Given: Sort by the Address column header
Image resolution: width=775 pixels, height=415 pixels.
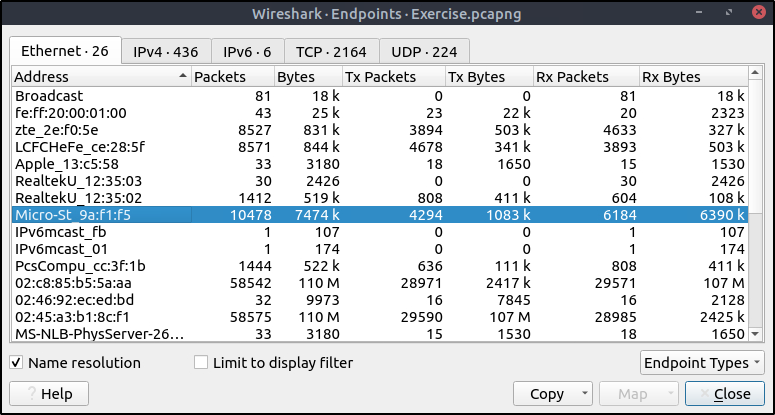Looking at the screenshot, I should tap(100, 77).
